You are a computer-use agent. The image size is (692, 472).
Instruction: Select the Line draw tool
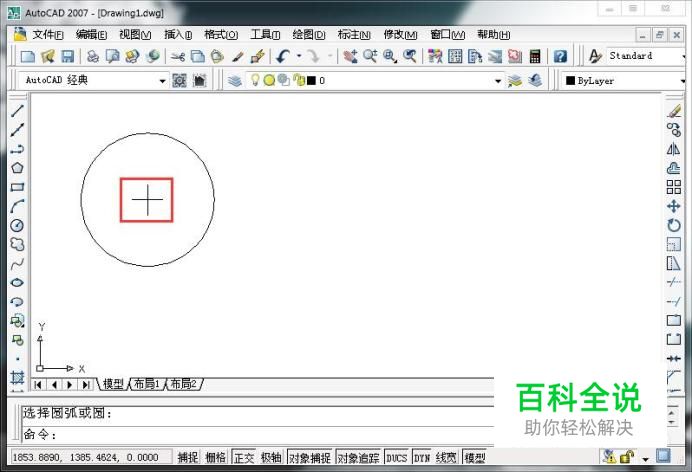pos(17,111)
